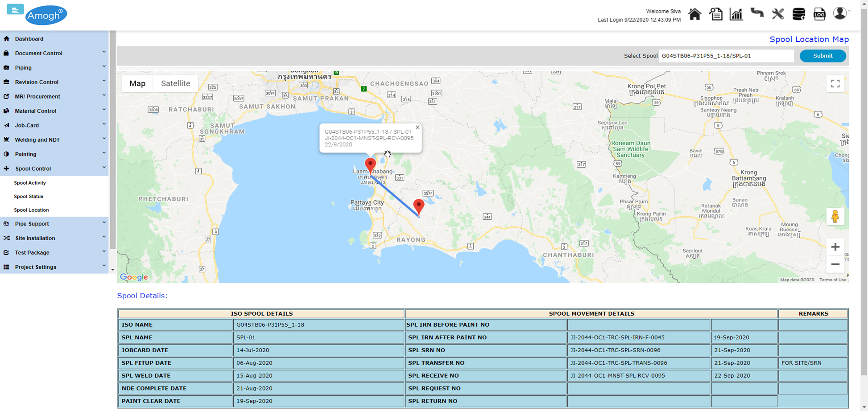Select the Map view type
868x411 pixels.
pos(137,83)
